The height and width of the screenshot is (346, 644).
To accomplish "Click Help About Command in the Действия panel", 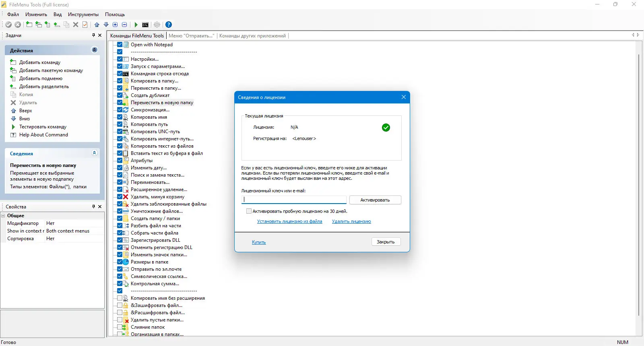I will coord(43,135).
